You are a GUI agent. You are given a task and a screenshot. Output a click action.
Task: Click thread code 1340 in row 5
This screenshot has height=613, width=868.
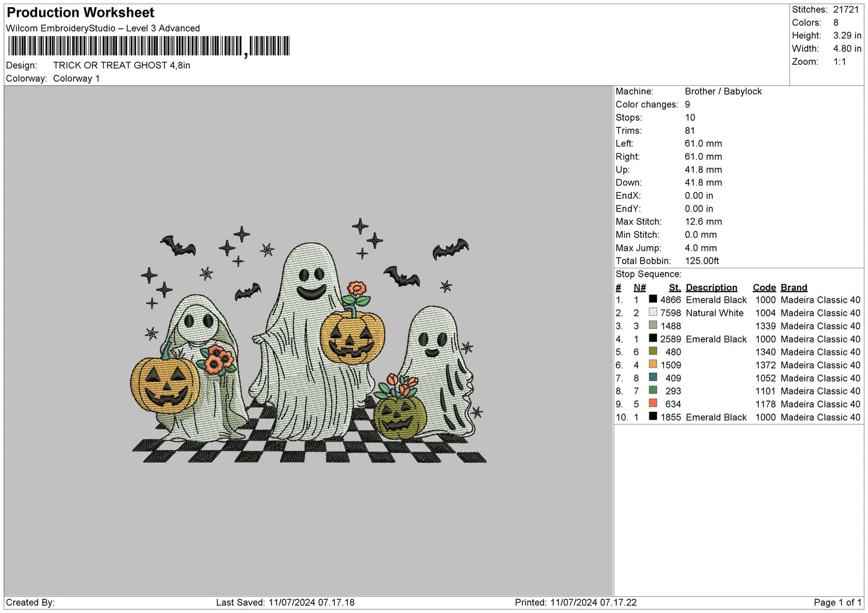coord(765,352)
